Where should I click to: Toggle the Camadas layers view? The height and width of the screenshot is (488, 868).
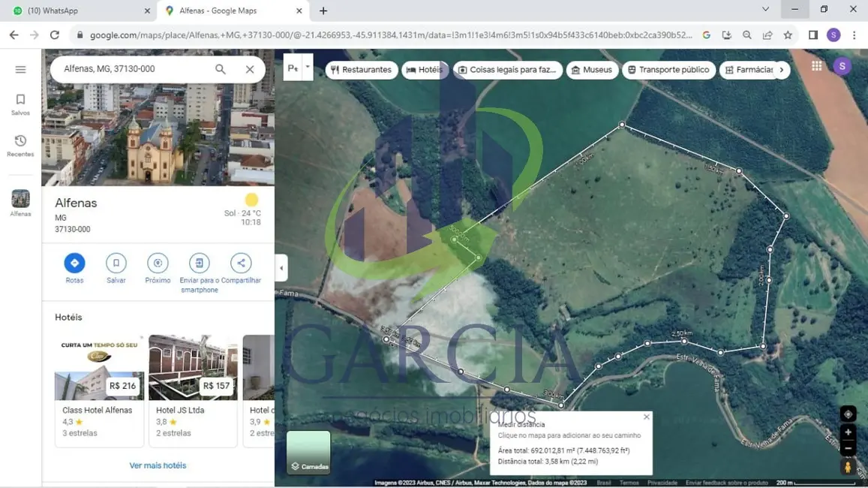pos(308,452)
